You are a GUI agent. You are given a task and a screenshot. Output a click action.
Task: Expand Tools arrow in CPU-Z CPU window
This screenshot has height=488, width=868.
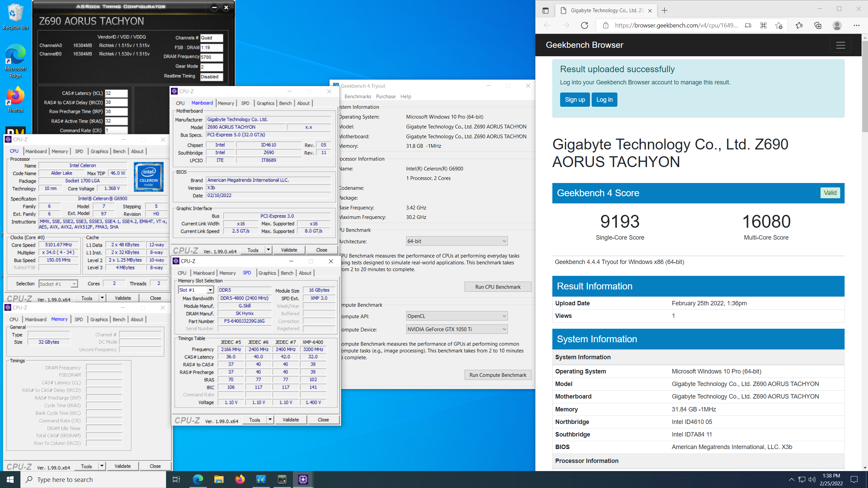(102, 298)
